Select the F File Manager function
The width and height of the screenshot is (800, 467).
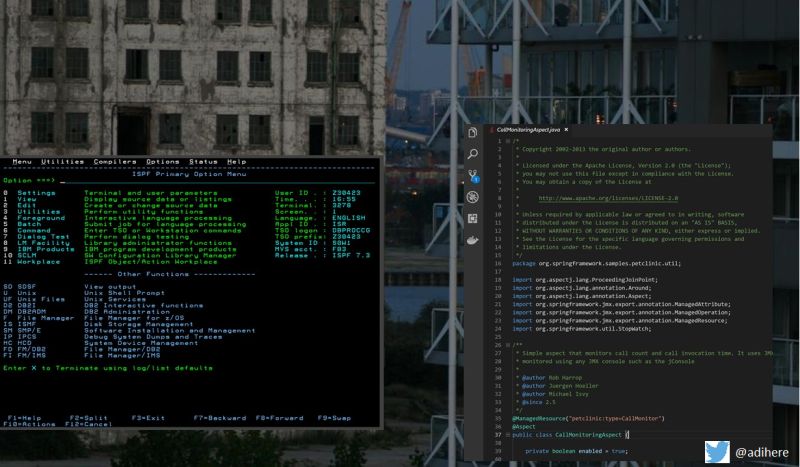click(x=39, y=318)
